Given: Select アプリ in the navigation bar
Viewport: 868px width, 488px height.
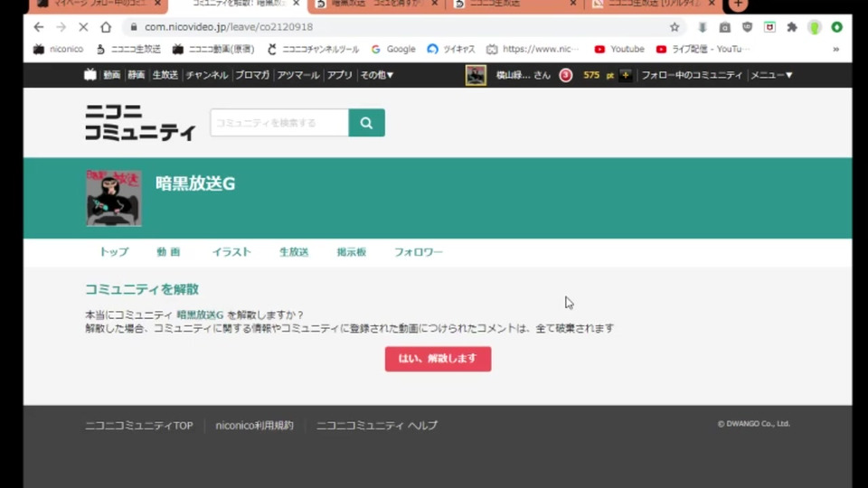Looking at the screenshot, I should [339, 75].
